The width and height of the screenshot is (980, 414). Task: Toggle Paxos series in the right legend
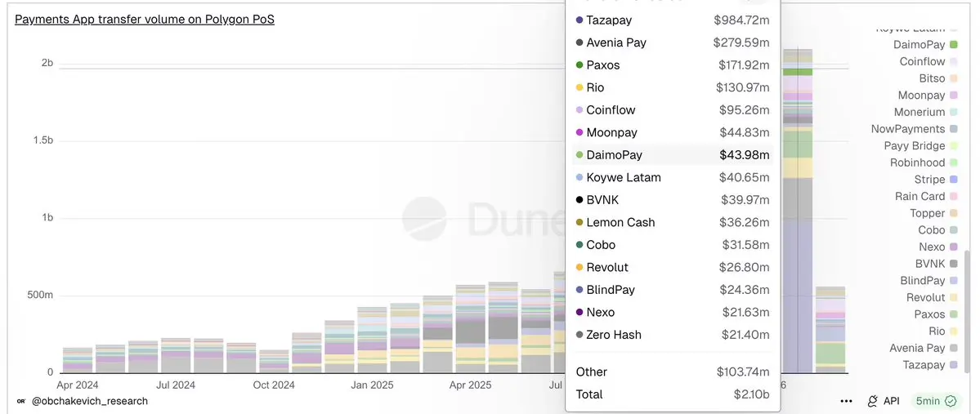point(936,314)
